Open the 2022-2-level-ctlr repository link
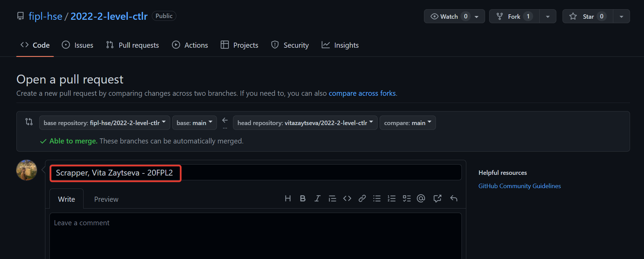The width and height of the screenshot is (644, 259). 109,16
